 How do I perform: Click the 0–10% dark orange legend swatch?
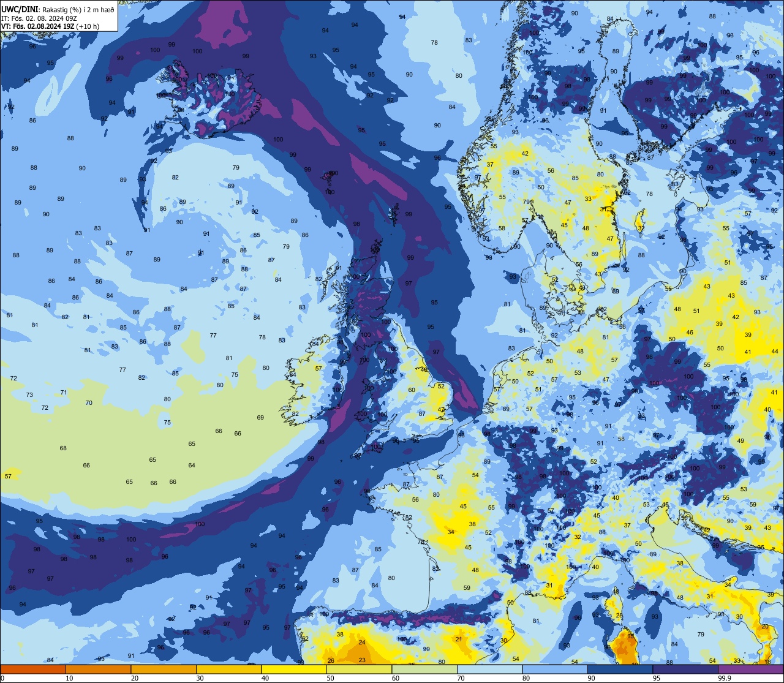click(33, 669)
